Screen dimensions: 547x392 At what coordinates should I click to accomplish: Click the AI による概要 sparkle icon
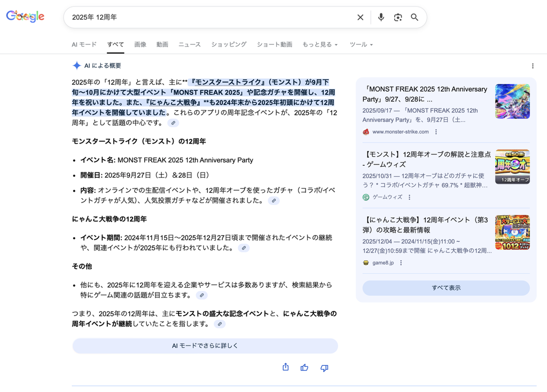click(77, 65)
